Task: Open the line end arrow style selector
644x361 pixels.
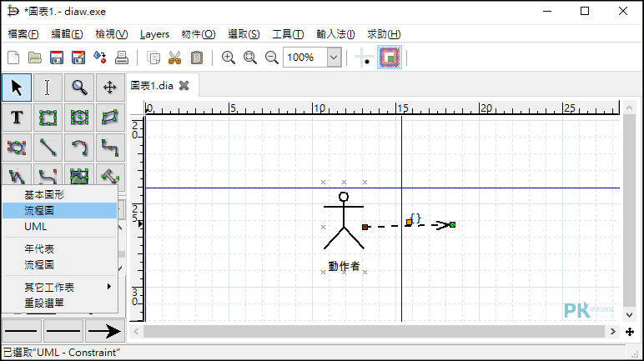Action: click(x=105, y=331)
